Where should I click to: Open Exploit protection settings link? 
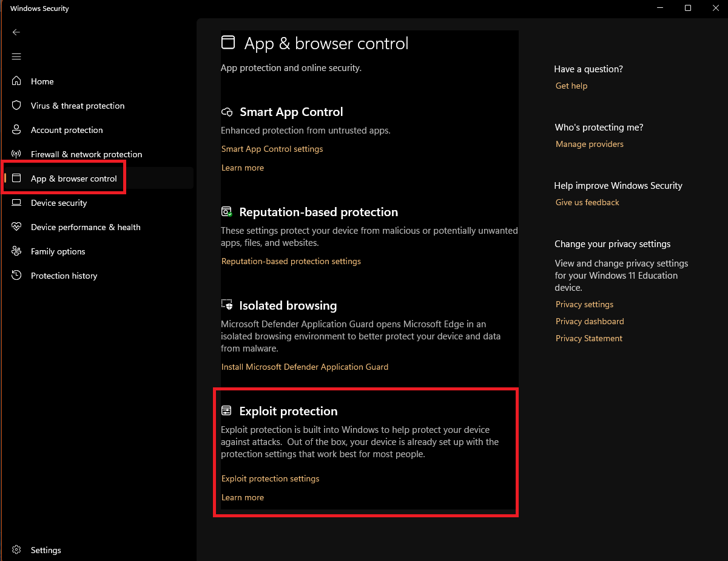tap(270, 478)
